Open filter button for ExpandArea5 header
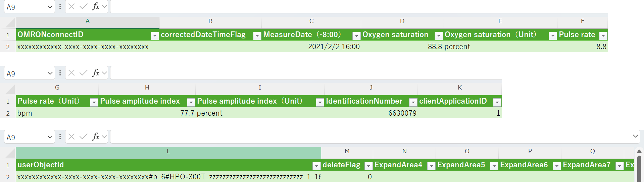644x182 pixels. [494, 166]
